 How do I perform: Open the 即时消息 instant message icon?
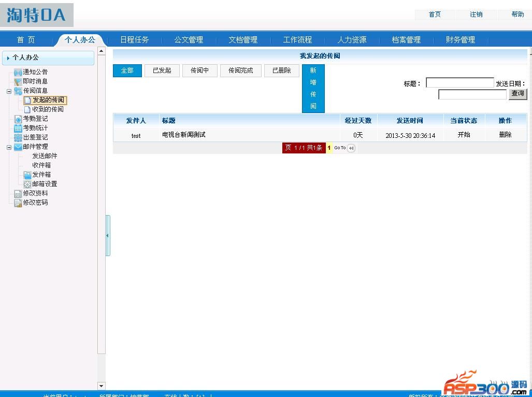click(x=18, y=81)
